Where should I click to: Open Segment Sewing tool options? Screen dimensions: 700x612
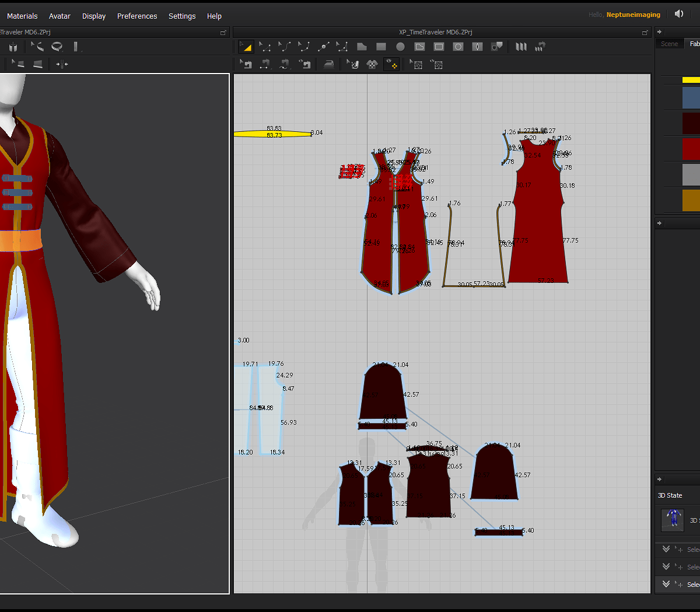click(x=265, y=64)
